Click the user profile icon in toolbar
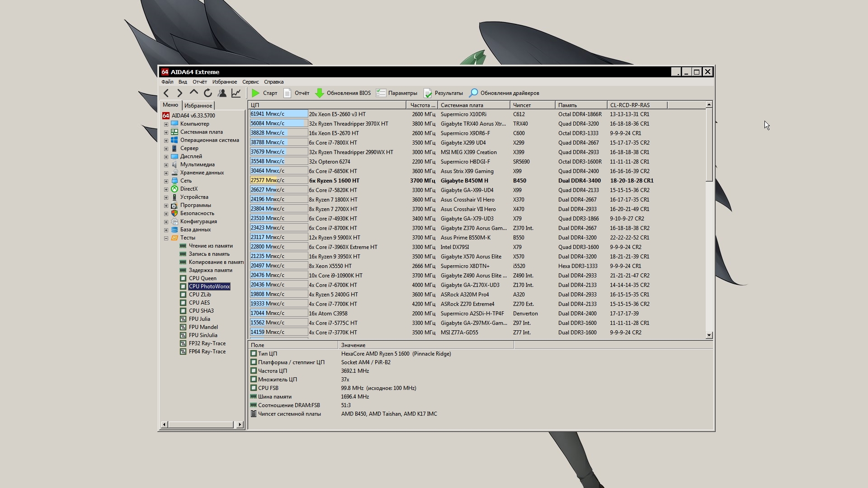868x488 pixels. pyautogui.click(x=222, y=93)
